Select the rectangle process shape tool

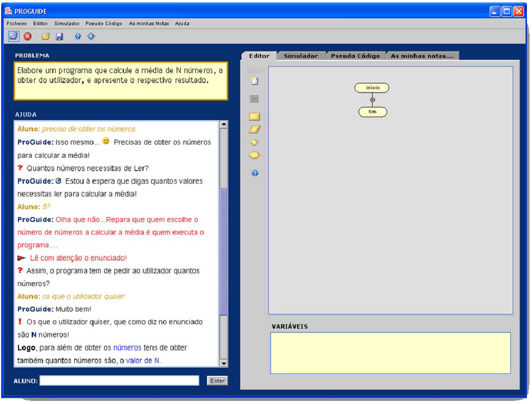click(x=254, y=117)
